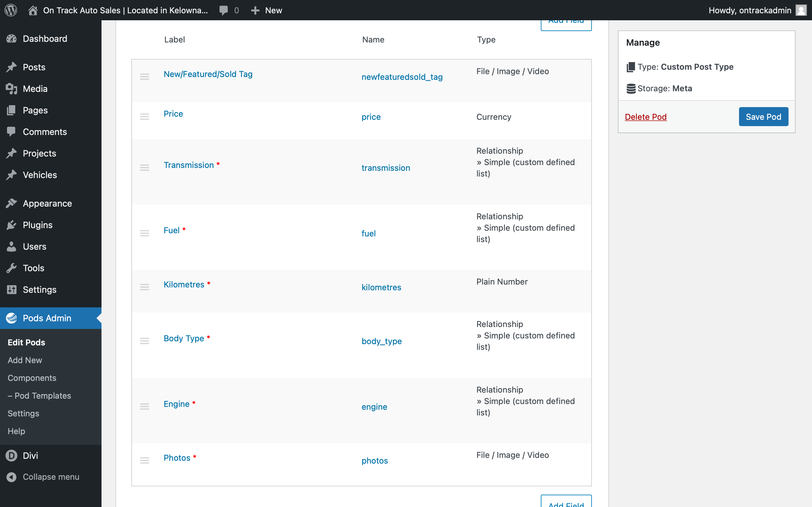Select the Vehicles sidebar icon
Image resolution: width=812 pixels, height=507 pixels.
12,175
